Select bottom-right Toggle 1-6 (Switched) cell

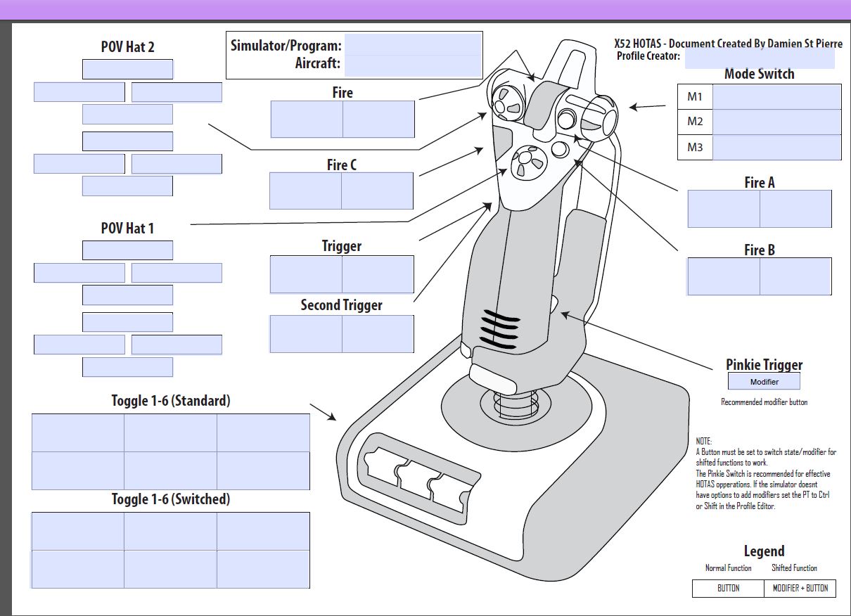263,569
